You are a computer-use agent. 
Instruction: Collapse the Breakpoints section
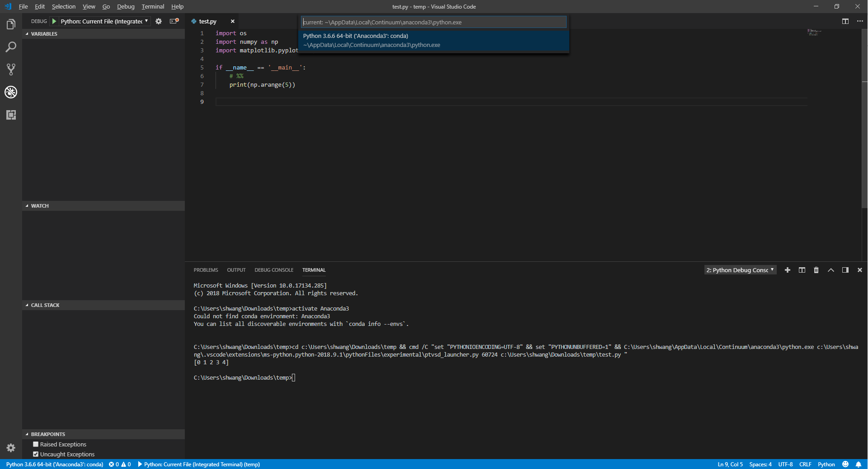pos(103,434)
